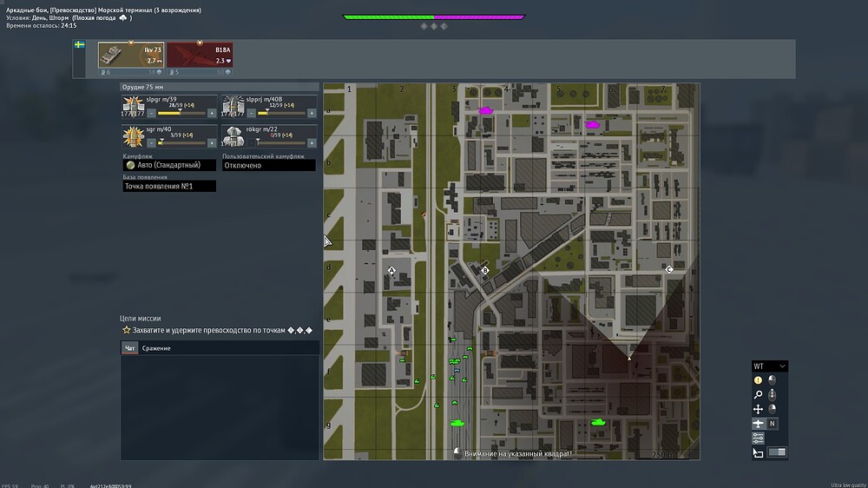Decrease slpprj m/40B ammo with minus
868x488 pixels.
pyautogui.click(x=252, y=113)
